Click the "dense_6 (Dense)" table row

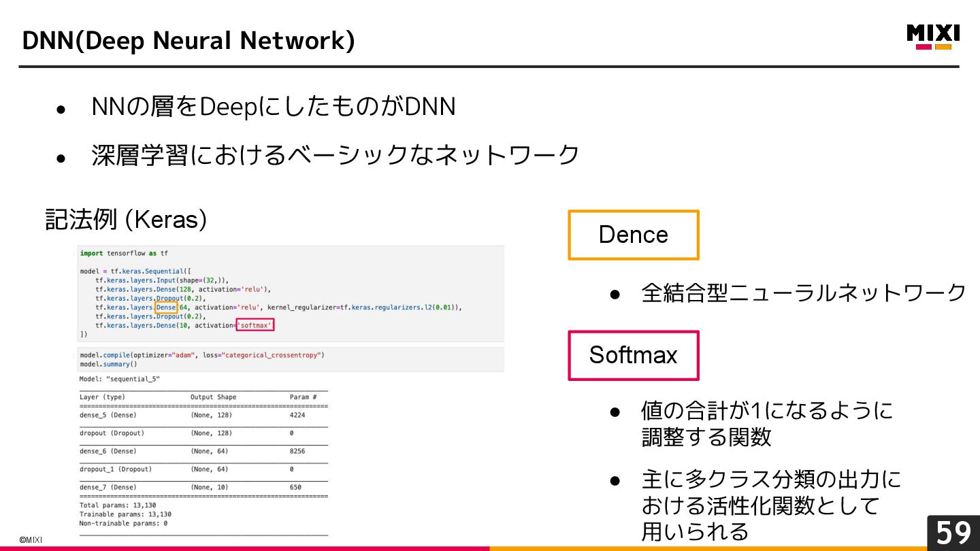click(203, 451)
